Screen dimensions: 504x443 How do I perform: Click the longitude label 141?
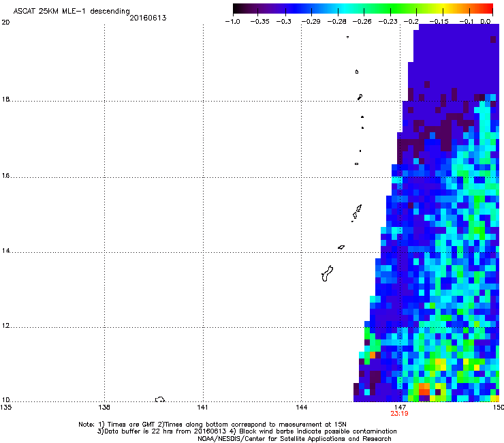tap(203, 408)
